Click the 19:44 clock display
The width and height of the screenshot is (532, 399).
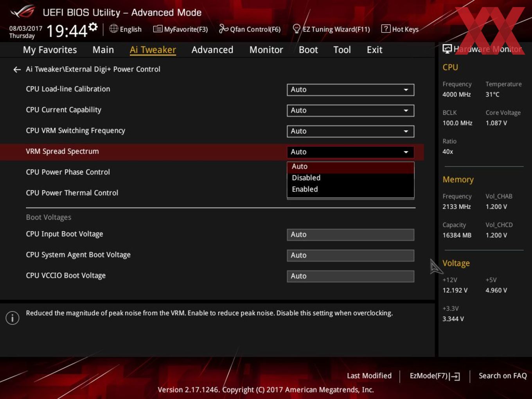pyautogui.click(x=67, y=31)
